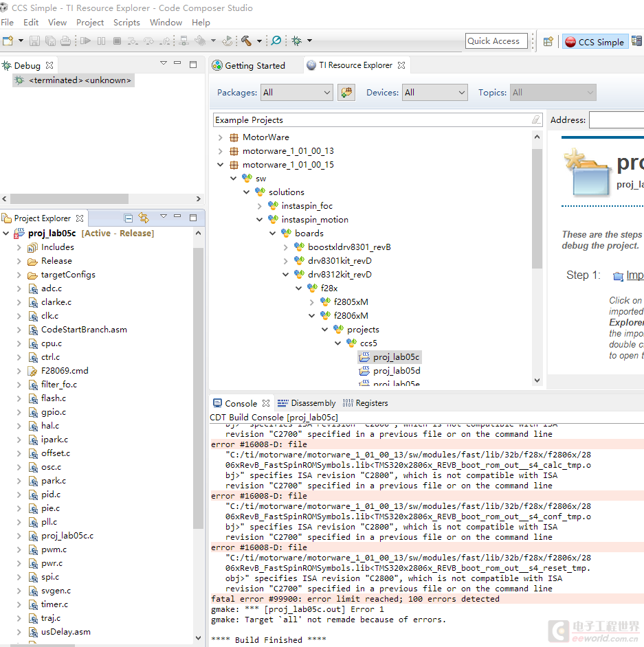This screenshot has height=647, width=644.
Task: Click the Load Program chip icon
Action: pos(200,41)
